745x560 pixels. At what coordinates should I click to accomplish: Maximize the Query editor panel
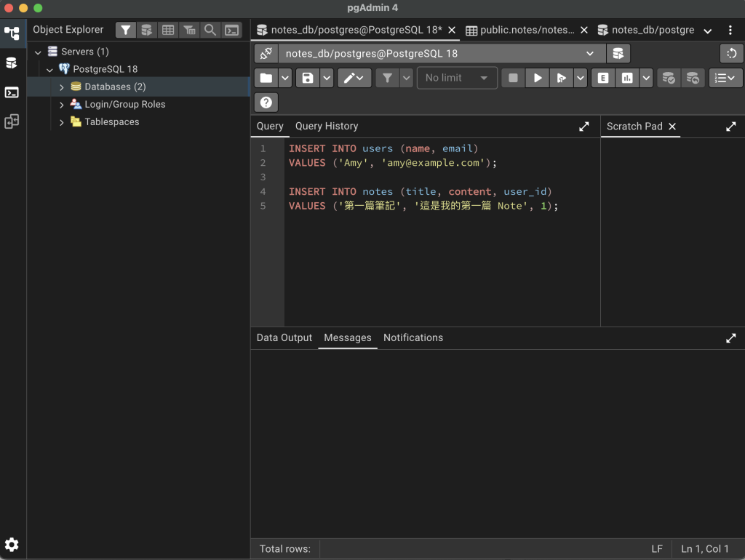(x=584, y=127)
